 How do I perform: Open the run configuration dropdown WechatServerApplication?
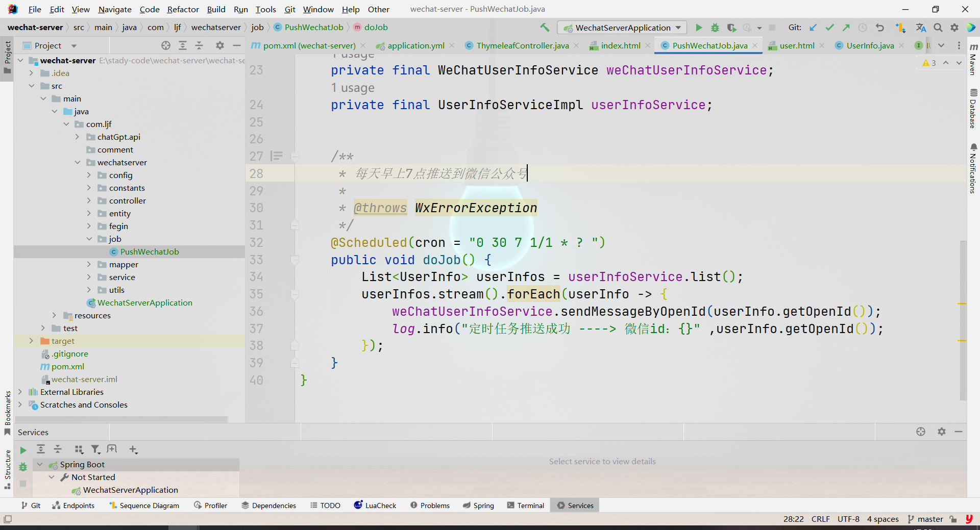pyautogui.click(x=622, y=28)
